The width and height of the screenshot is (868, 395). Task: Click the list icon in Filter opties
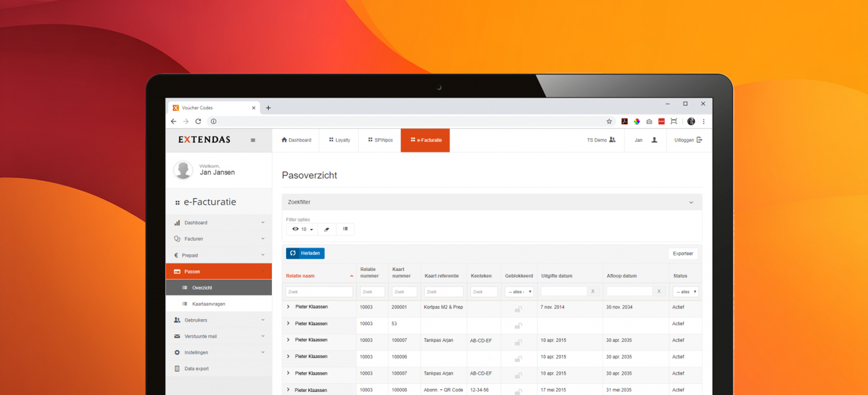[x=345, y=229]
